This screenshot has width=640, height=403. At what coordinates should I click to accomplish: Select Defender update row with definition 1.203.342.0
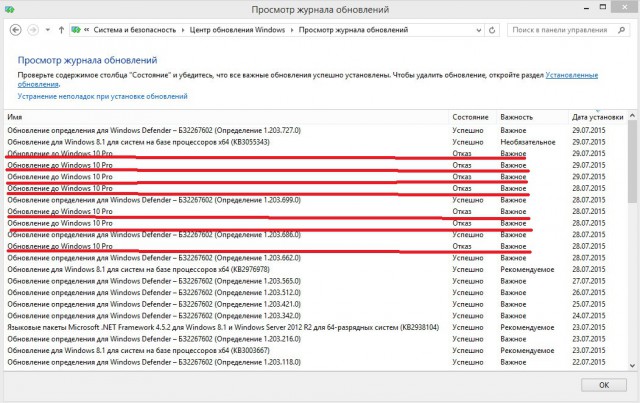click(x=314, y=316)
